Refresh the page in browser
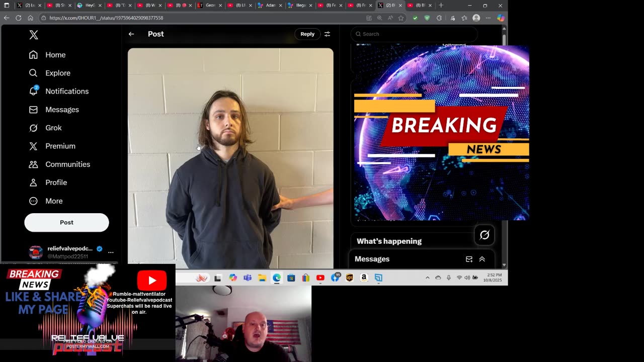 (x=18, y=18)
